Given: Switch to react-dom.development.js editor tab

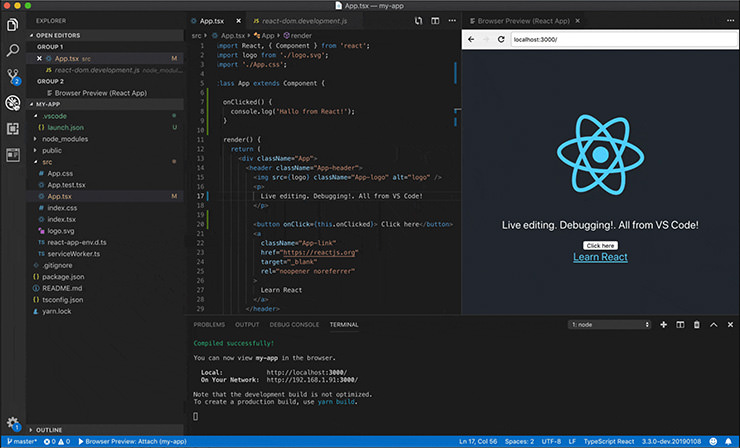Looking at the screenshot, I should pyautogui.click(x=300, y=20).
